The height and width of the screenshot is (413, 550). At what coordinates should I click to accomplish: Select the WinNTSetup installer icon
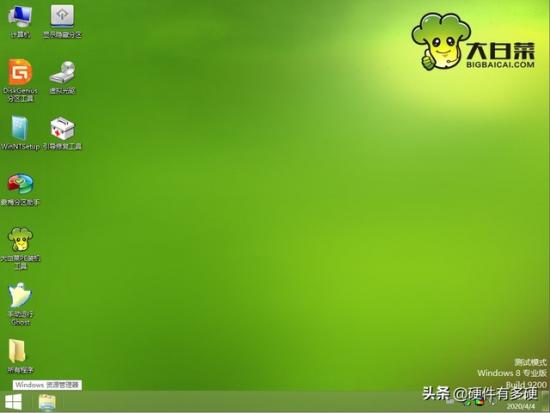tap(20, 133)
